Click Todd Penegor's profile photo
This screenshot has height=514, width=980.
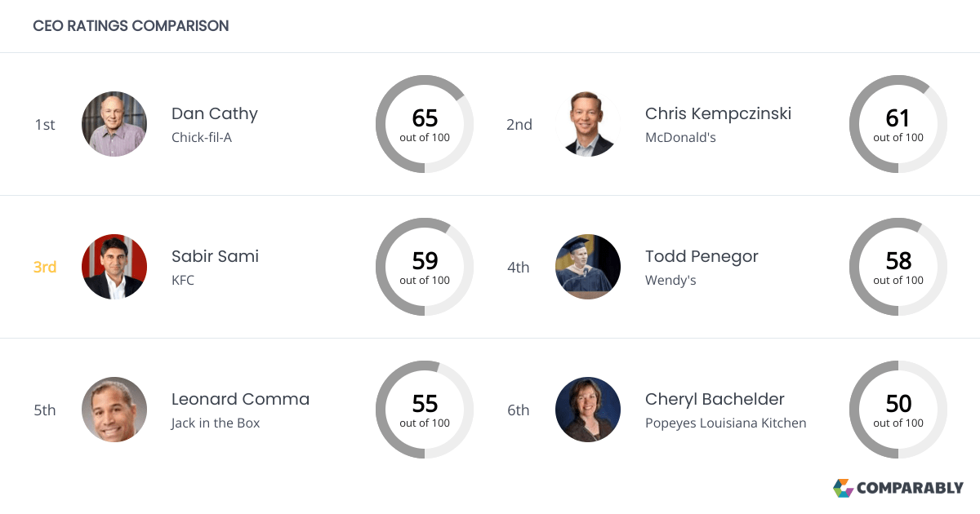point(588,267)
